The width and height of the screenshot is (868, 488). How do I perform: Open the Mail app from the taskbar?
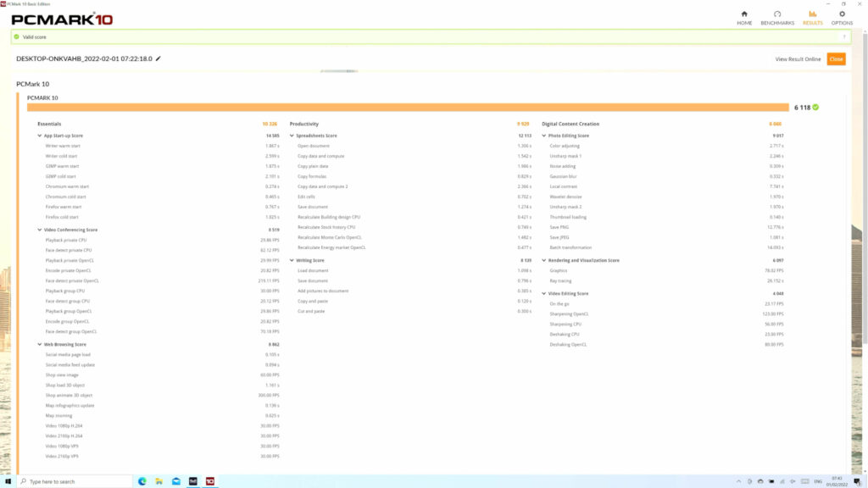click(176, 481)
